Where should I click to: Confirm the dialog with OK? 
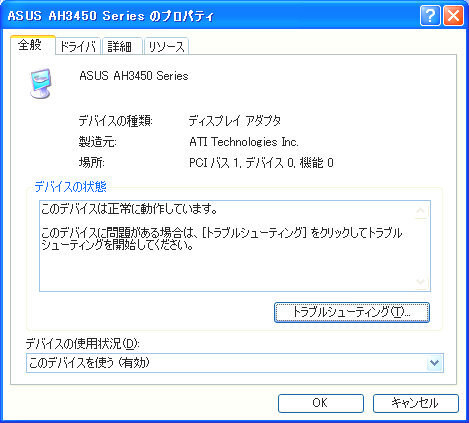pos(320,403)
